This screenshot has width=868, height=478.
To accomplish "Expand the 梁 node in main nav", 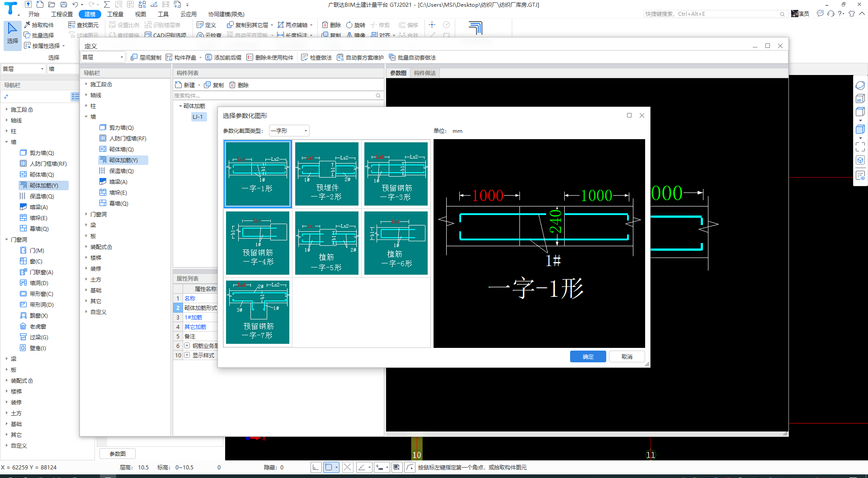I will [7, 359].
